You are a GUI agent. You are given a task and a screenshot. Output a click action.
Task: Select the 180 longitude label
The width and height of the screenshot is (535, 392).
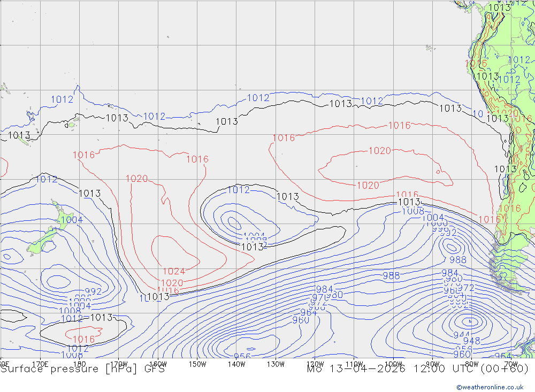click(x=80, y=364)
